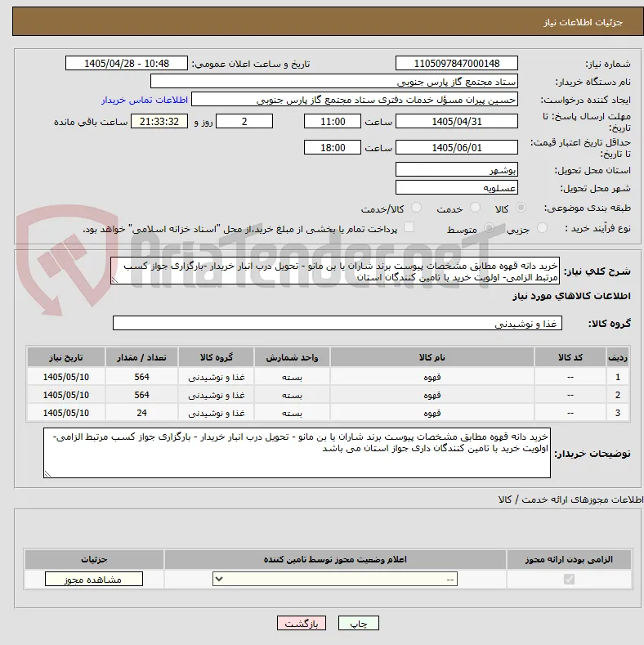This screenshot has width=644, height=645.
Task: Select the کالا radio button
Action: tap(521, 208)
